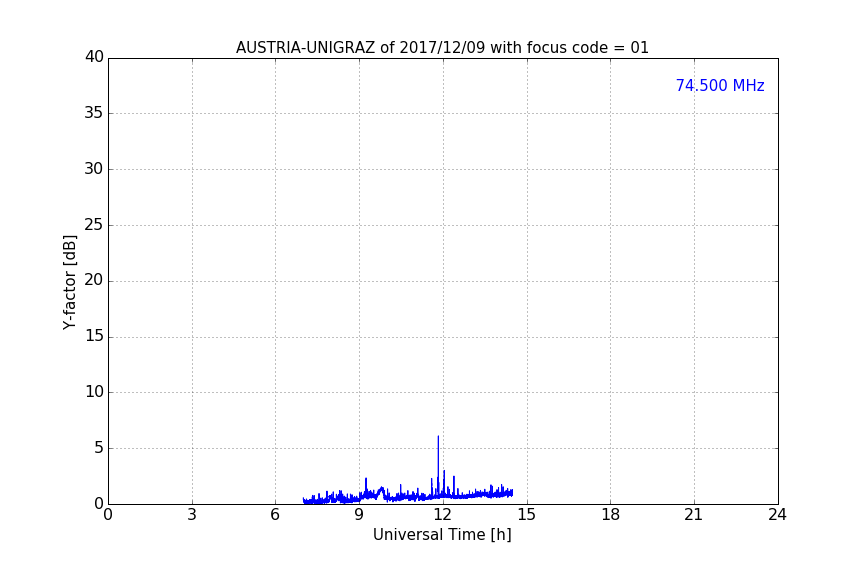The image size is (864, 576).
Task: Click the blue 74.500 MHz frequency label
Action: (x=720, y=85)
